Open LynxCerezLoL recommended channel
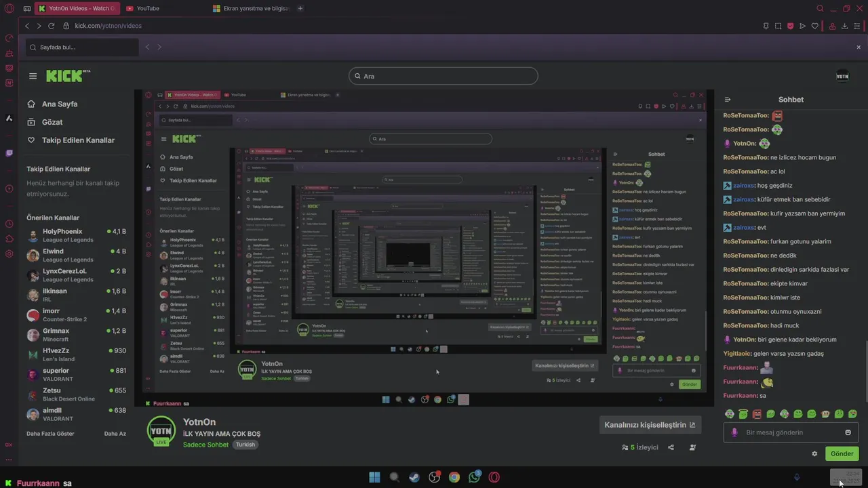 point(76,275)
